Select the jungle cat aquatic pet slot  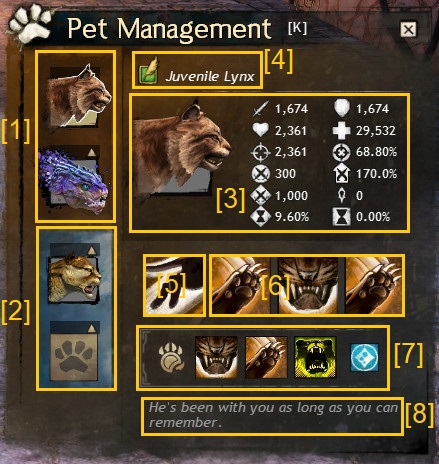tap(75, 273)
